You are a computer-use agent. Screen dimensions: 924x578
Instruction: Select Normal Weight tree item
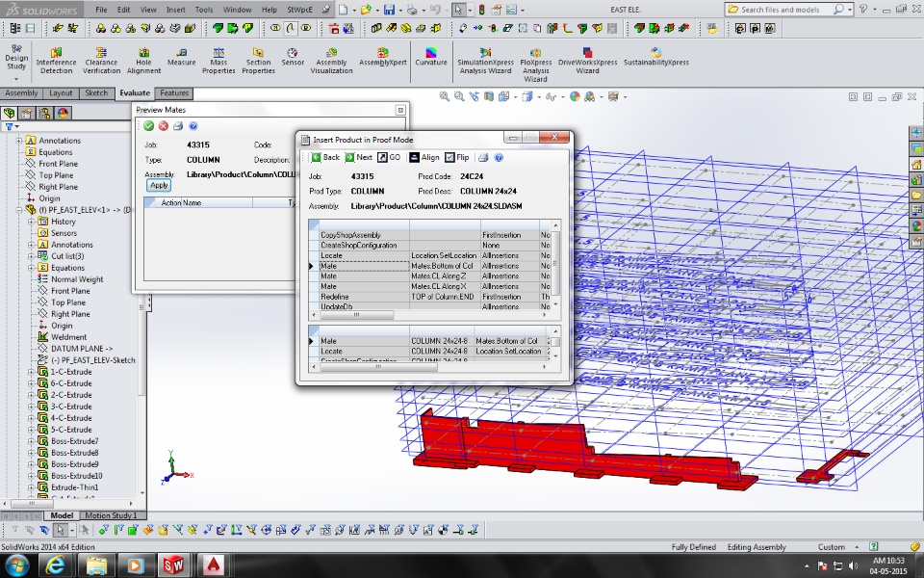click(77, 279)
